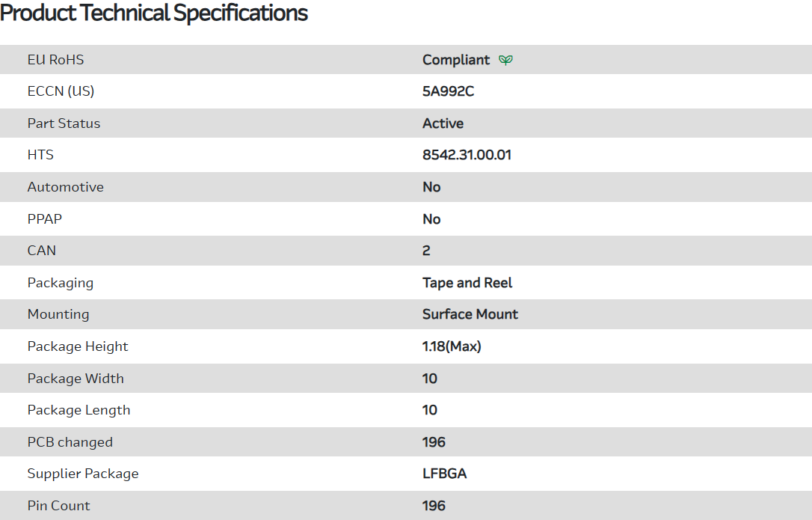Screen dimensions: 812x520
Task: Click the PPAP row label
Action: tap(46, 219)
